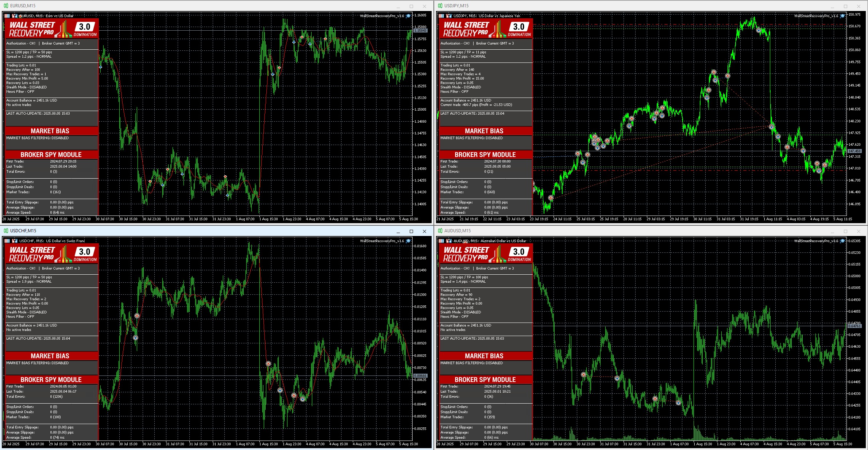Image resolution: width=868 pixels, height=450 pixels.
Task: Click the expert advisor cap icon on USDCHF chart
Action: pos(409,241)
